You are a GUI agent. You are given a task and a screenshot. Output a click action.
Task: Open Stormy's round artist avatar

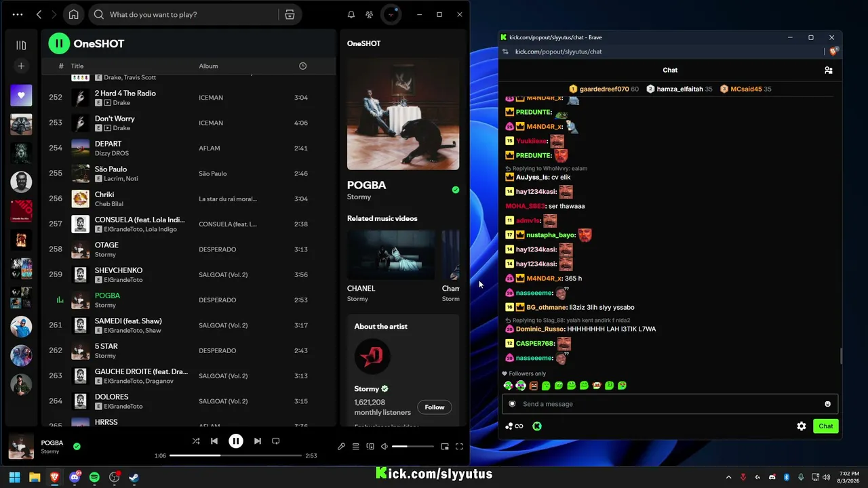[x=372, y=357]
